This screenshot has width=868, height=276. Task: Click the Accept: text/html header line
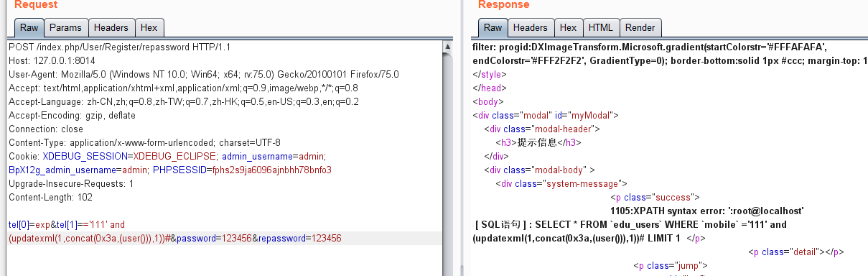(x=183, y=88)
